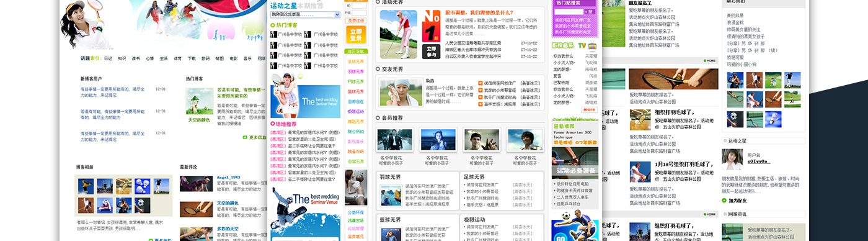868x241 pixels.
Task: Open the user avatar photo under 运动之星
Action: [x=732, y=159]
